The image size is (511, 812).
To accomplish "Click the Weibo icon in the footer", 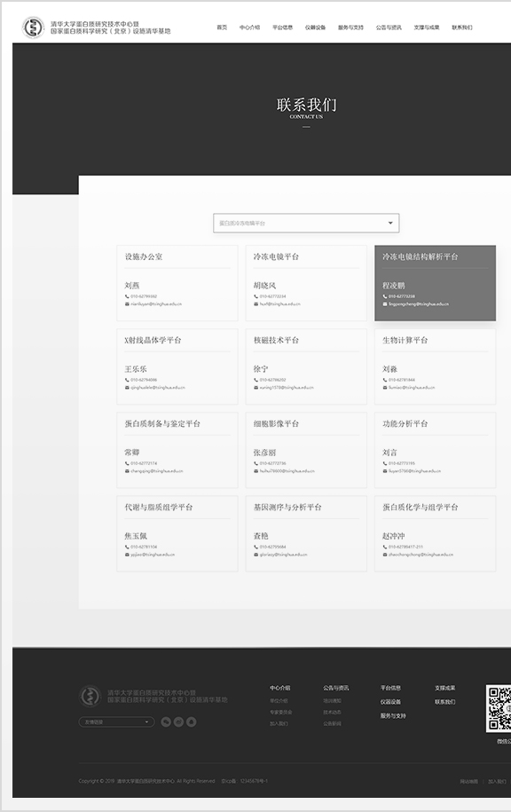I will click(x=178, y=721).
